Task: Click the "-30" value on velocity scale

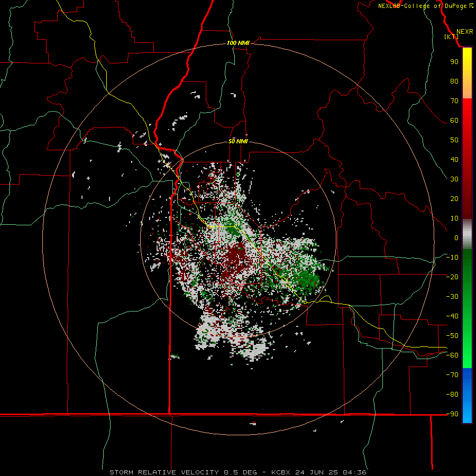Action: point(452,297)
